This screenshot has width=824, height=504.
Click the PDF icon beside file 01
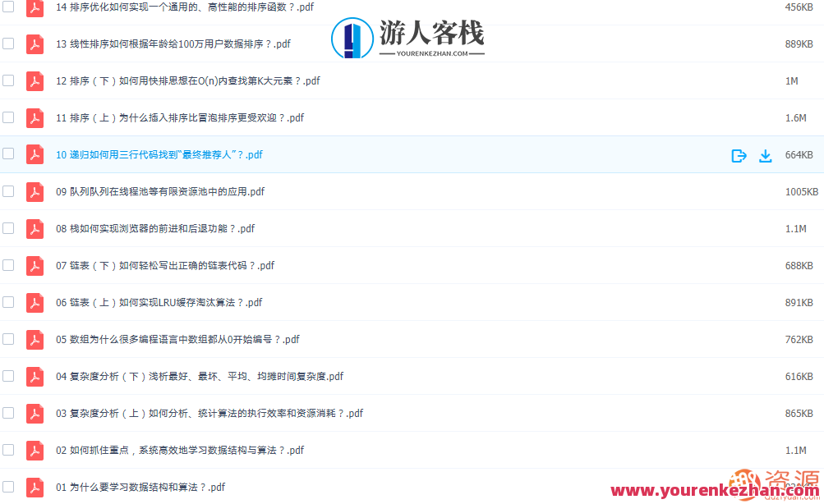pyautogui.click(x=34, y=487)
